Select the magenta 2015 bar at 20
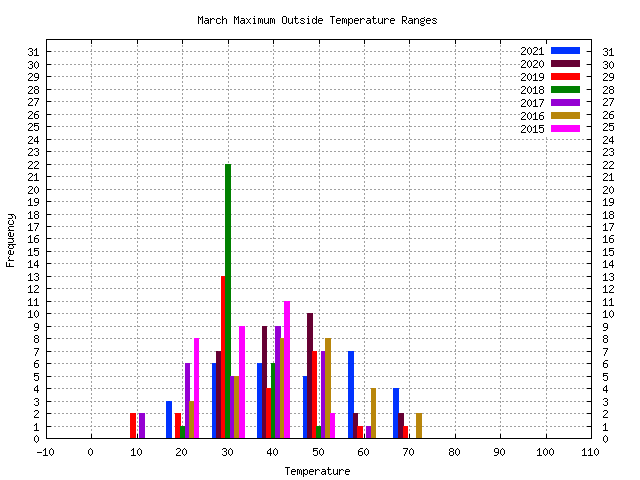This screenshot has width=640, height=480. tap(196, 388)
